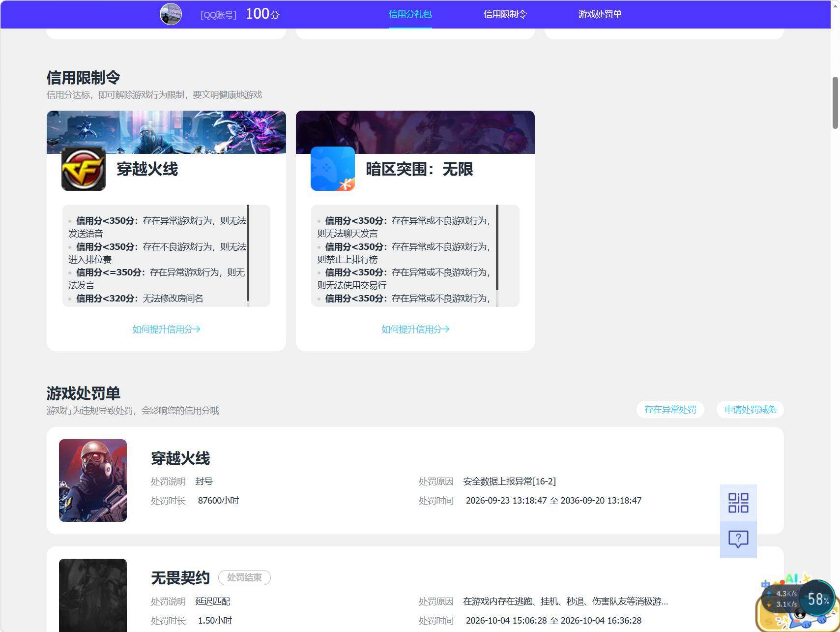Click the 则无法使用交易行 rule text
Viewport: 840px width, 632px height.
pos(351,285)
